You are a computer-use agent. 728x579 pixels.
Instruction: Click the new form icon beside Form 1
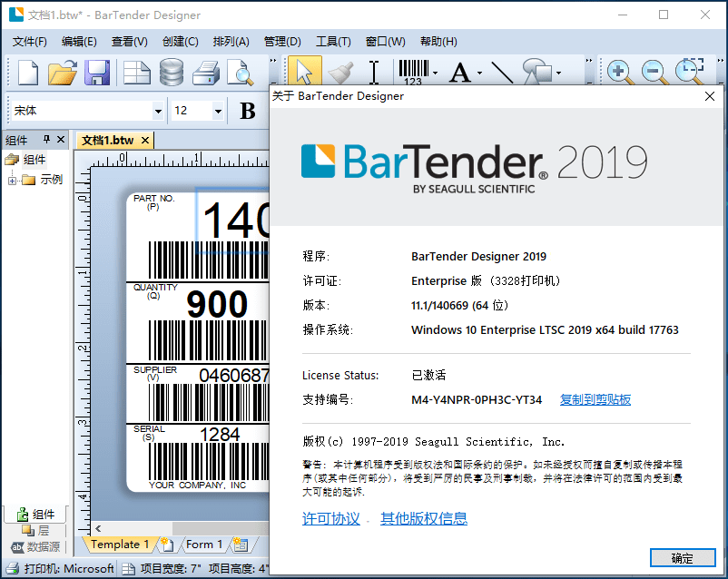(241, 545)
